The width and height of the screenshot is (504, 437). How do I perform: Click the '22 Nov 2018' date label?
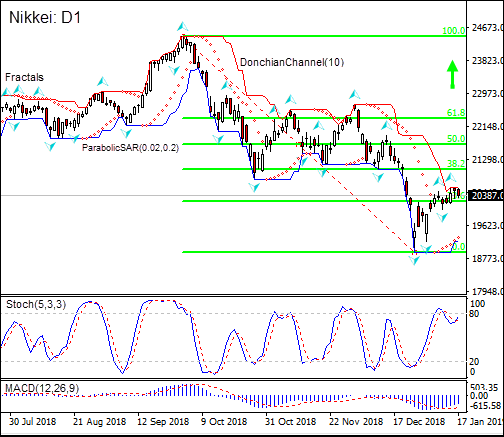(356, 421)
